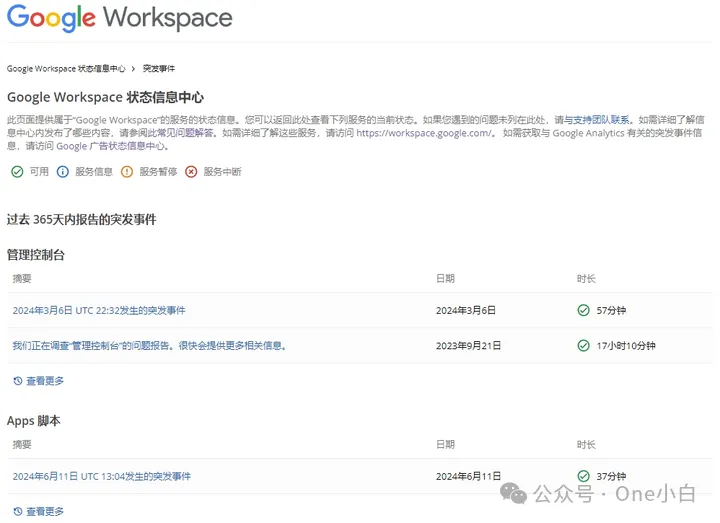Click the Apps 脚本 section heading
The image size is (720, 523).
34,421
